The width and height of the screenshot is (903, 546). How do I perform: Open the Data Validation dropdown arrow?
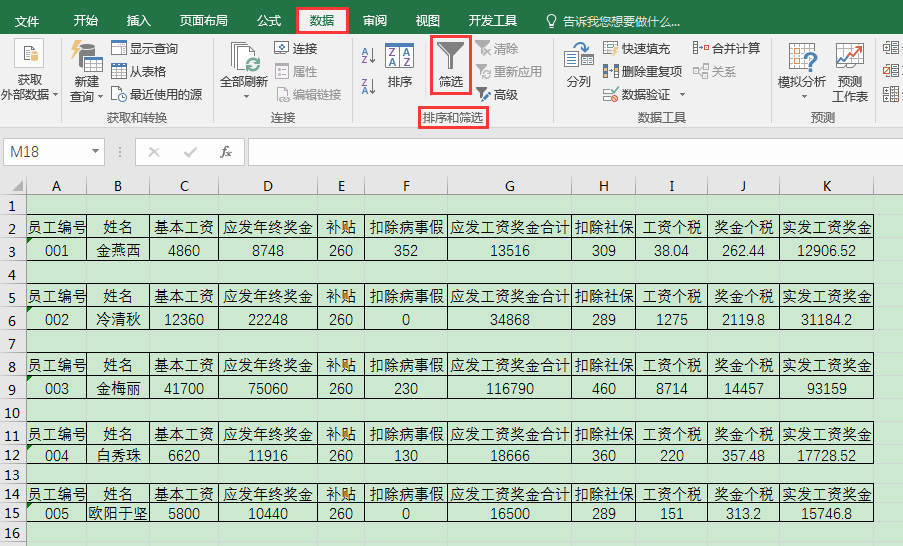(682, 94)
